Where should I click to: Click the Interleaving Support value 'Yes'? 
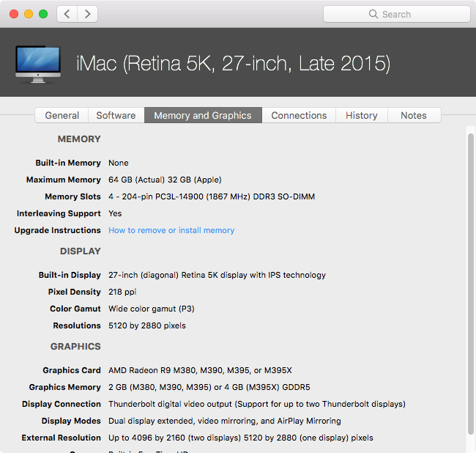tap(115, 213)
